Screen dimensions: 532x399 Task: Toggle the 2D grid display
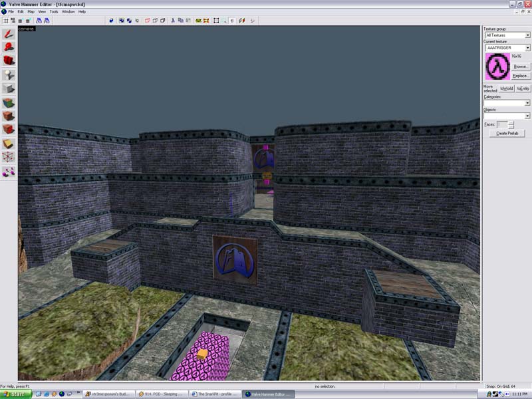point(6,20)
